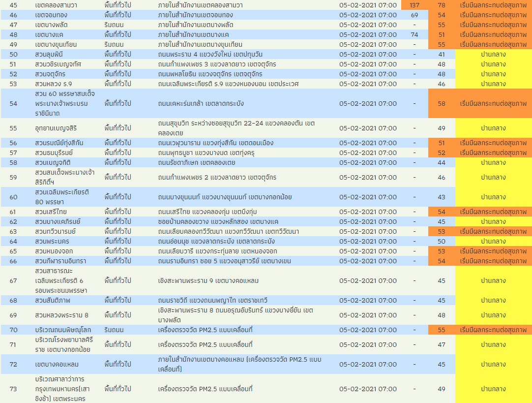532x403 pixels.
Task: Click station name "สวนหลวง ร.9"
Action: [x=54, y=84]
